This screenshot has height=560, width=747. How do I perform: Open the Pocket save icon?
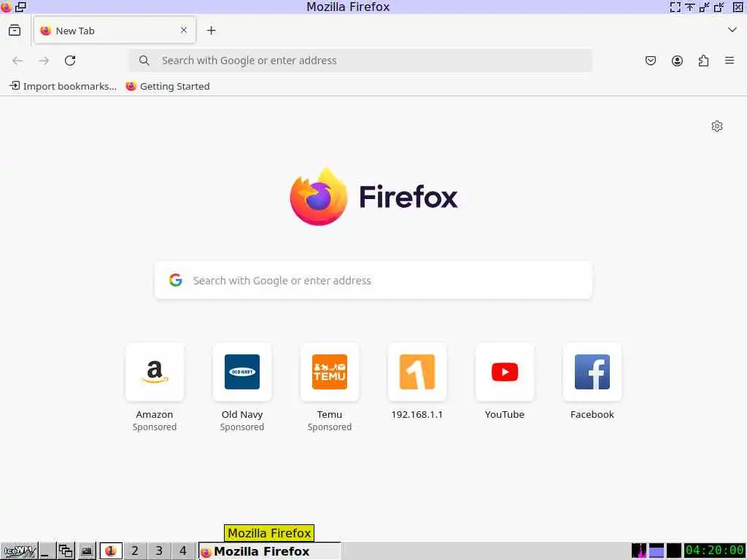(650, 61)
